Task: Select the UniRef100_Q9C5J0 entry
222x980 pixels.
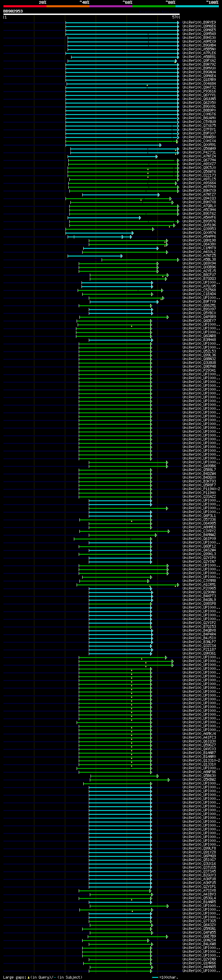Action: coord(199,168)
